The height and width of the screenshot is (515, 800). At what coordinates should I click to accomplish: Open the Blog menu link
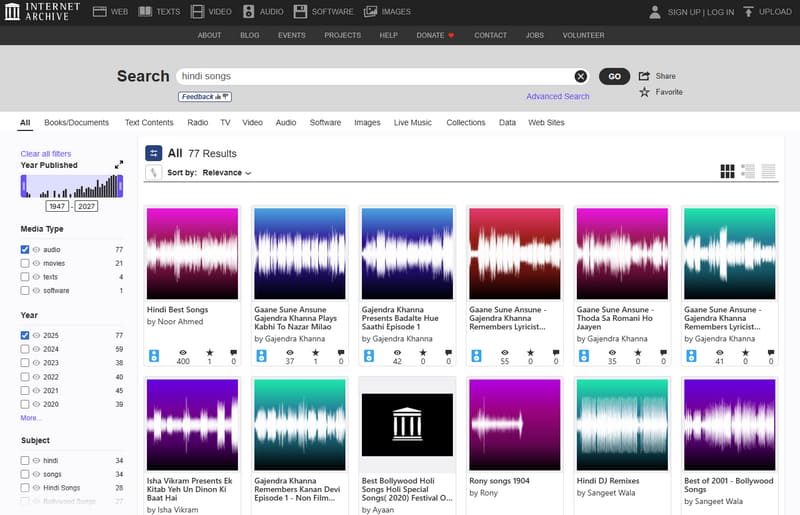(249, 35)
